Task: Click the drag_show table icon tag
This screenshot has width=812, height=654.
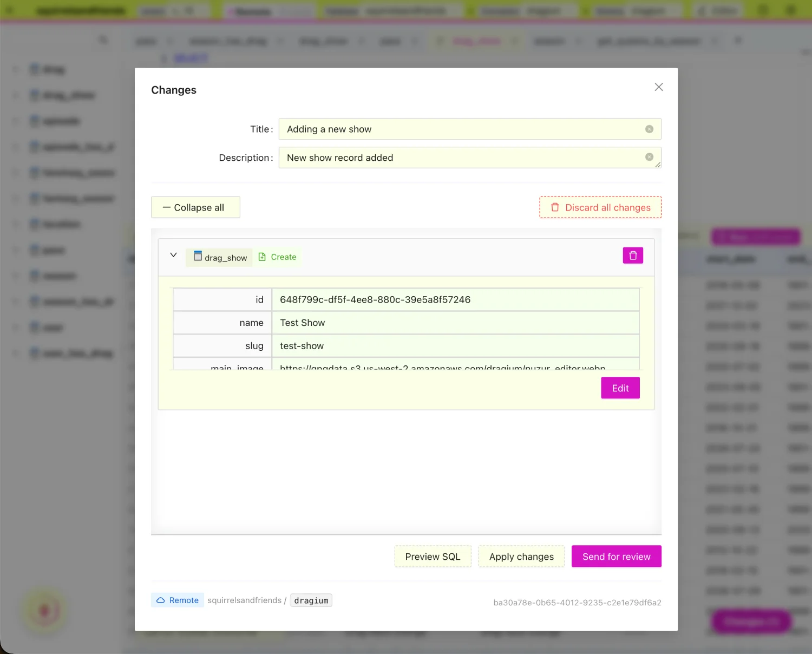Action: point(220,257)
